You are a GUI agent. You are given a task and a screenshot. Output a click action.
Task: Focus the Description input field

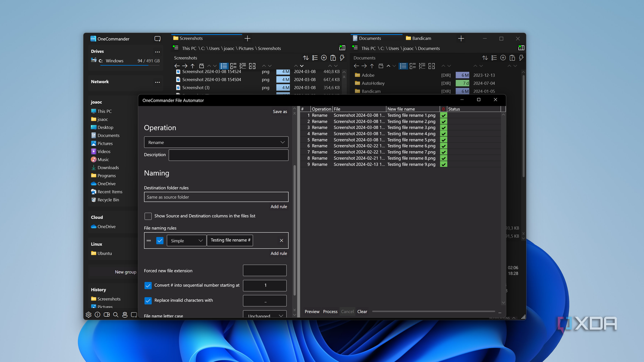click(228, 155)
